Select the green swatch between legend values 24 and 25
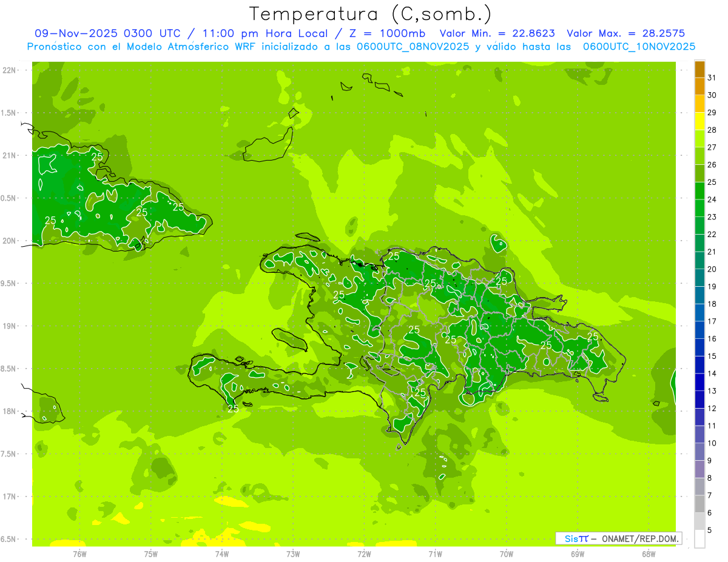 click(699, 190)
